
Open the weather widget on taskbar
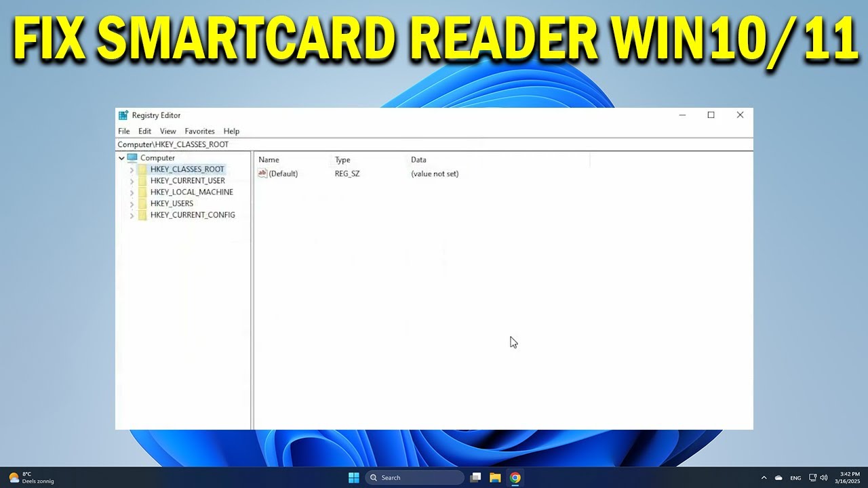coord(32,478)
